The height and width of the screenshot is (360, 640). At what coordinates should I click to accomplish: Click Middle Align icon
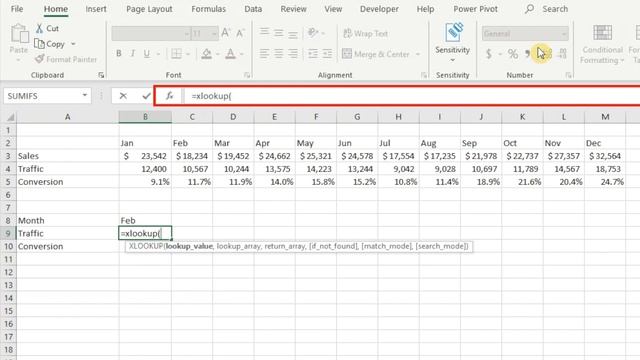click(279, 33)
